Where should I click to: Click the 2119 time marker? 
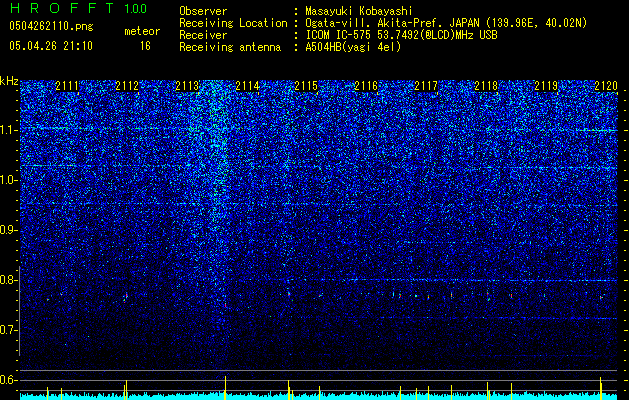(x=546, y=86)
